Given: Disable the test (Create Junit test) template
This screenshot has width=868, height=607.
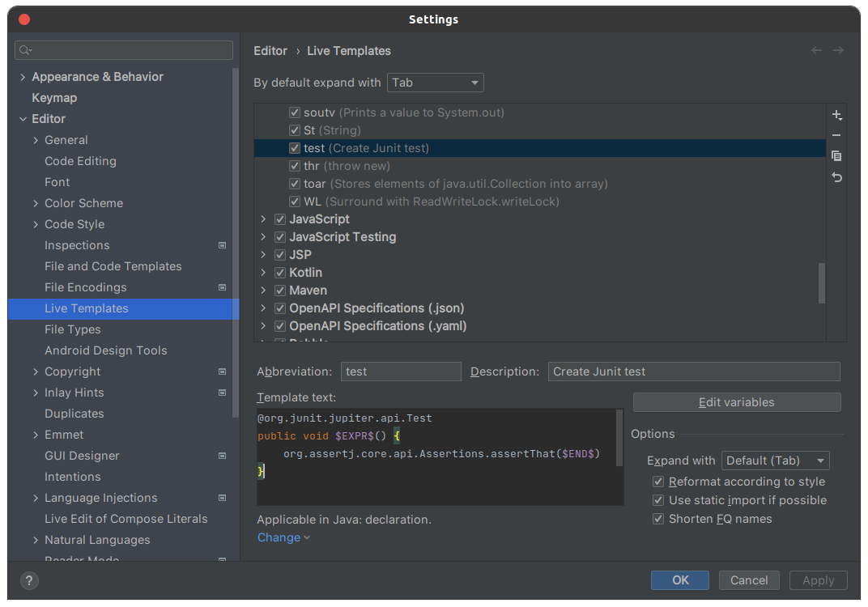Looking at the screenshot, I should click(295, 148).
